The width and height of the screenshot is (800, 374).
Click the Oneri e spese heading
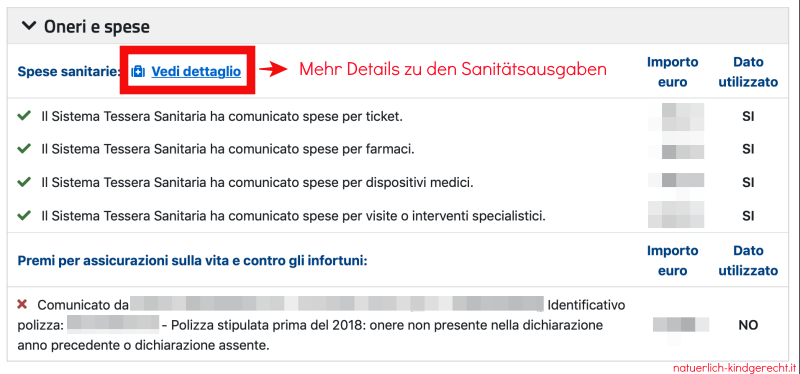click(97, 27)
